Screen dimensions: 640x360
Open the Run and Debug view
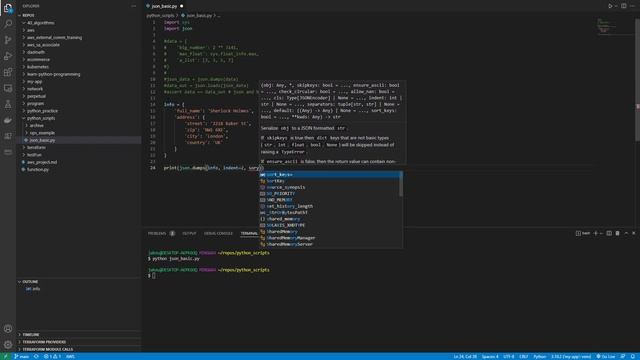tap(8, 56)
